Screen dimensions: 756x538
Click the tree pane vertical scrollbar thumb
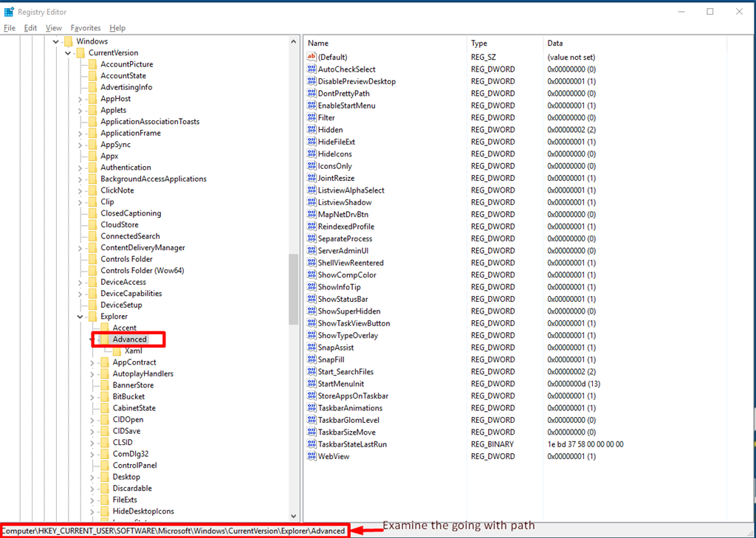tap(294, 289)
